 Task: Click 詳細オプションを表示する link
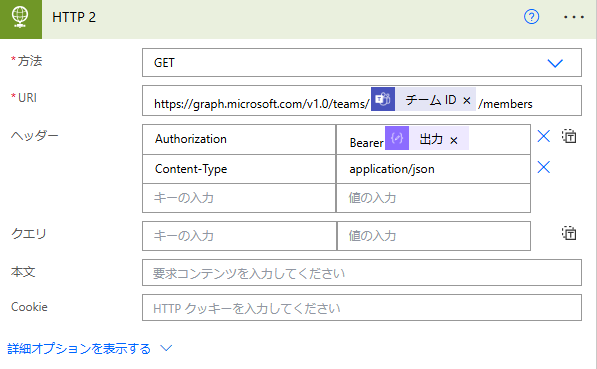(79, 348)
